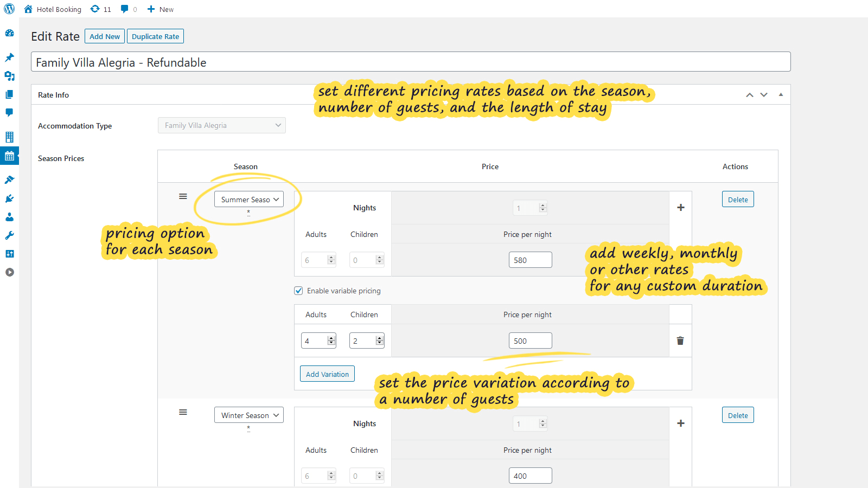Click Hotel Booking site name in admin bar
Image resolution: width=868 pixels, height=488 pixels.
(59, 9)
